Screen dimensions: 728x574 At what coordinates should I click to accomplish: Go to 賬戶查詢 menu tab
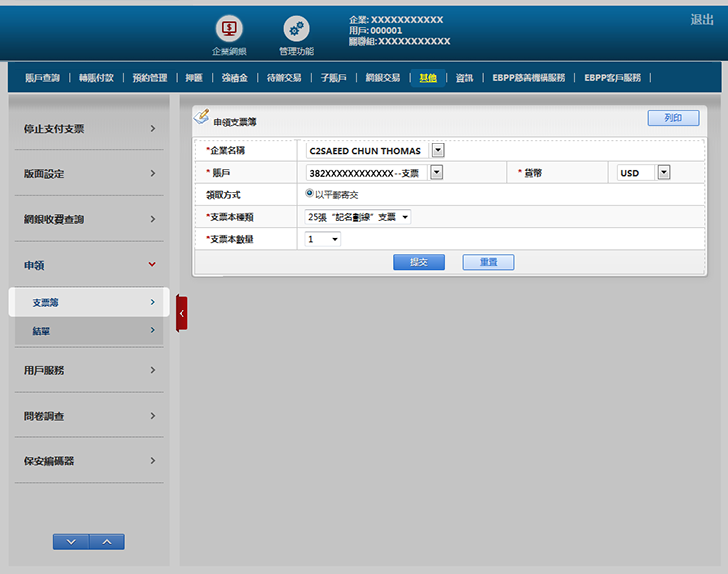click(x=42, y=77)
